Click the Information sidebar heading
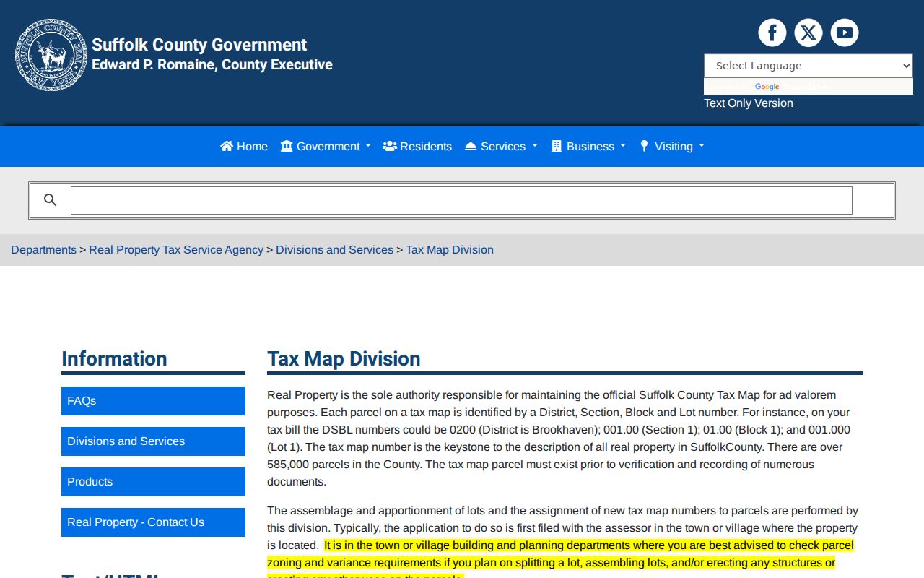 (x=114, y=359)
